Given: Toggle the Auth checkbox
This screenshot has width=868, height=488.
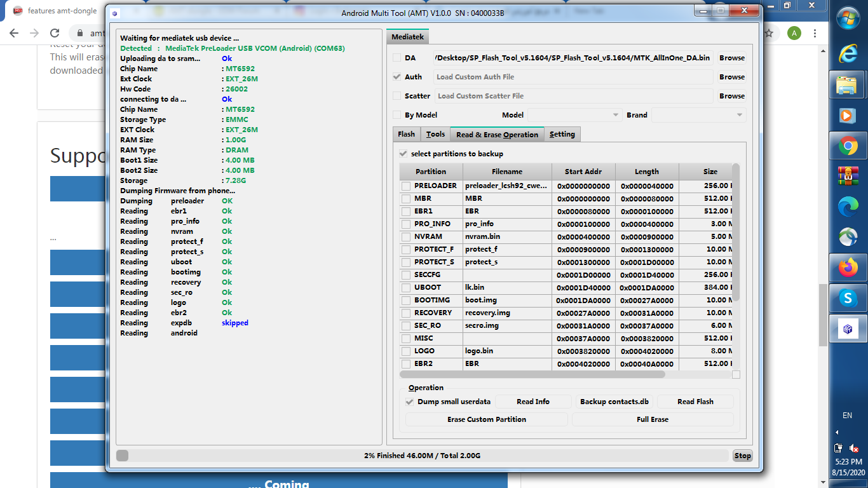Looking at the screenshot, I should tap(397, 77).
